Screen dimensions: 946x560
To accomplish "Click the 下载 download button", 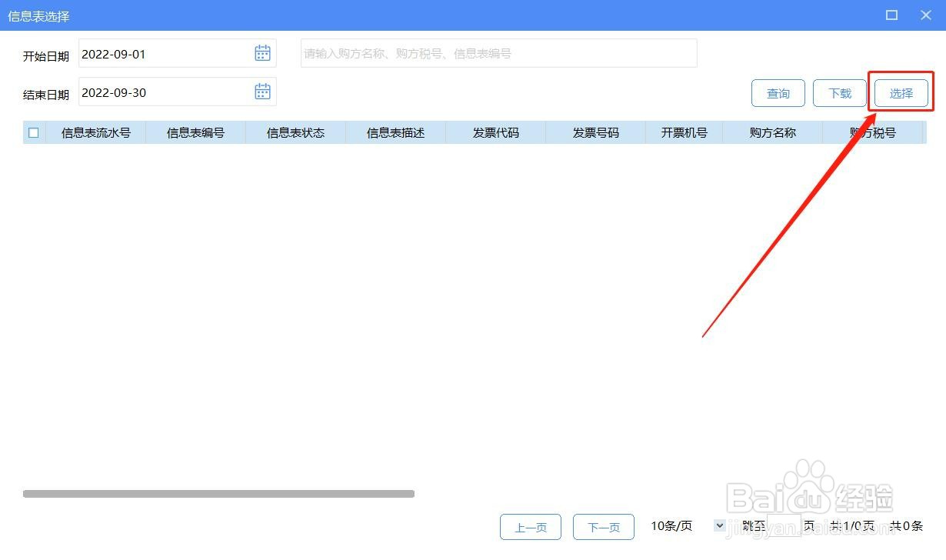I will pyautogui.click(x=839, y=92).
